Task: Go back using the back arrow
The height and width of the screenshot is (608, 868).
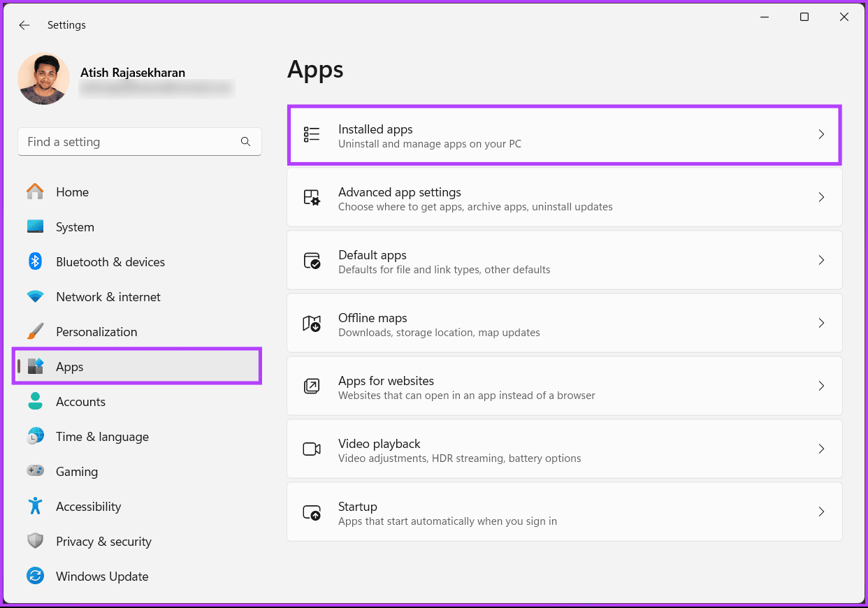Action: [x=24, y=25]
